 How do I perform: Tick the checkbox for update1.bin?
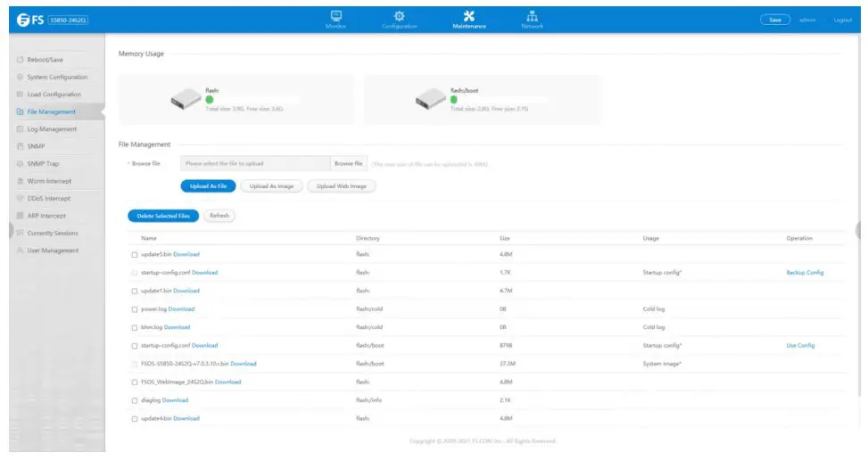[134, 291]
